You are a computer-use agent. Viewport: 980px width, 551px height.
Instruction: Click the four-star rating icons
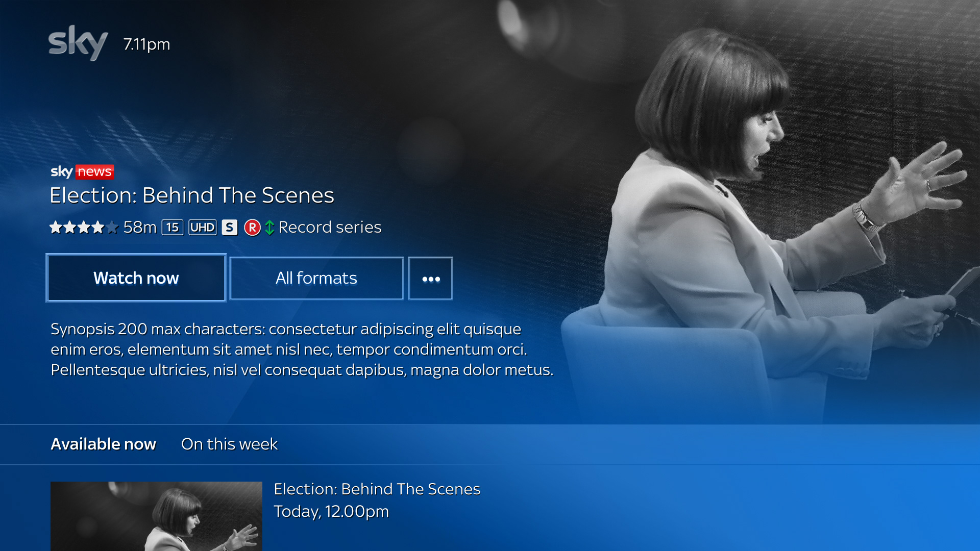(x=84, y=227)
